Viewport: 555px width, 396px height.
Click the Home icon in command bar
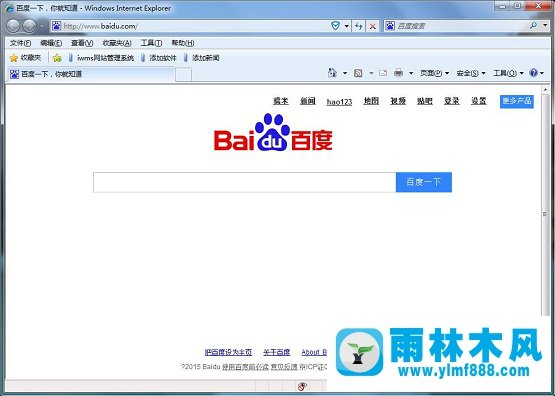point(332,73)
